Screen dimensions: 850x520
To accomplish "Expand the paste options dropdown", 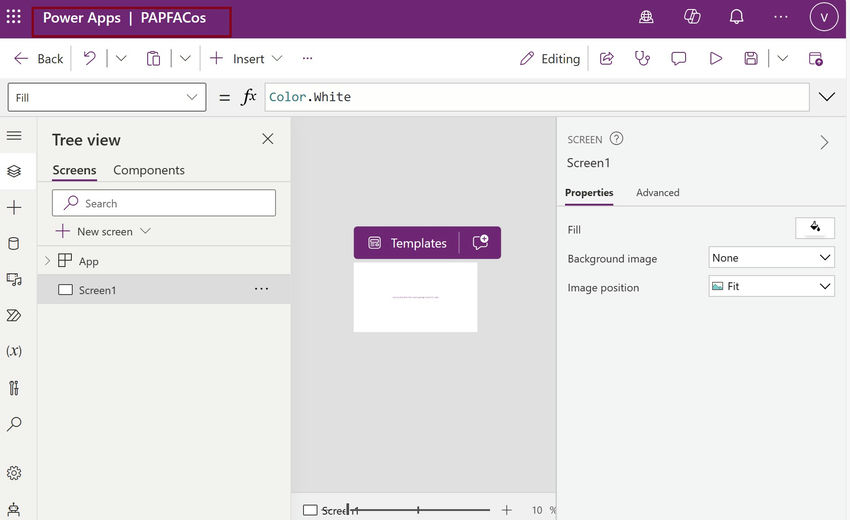I will coord(185,58).
